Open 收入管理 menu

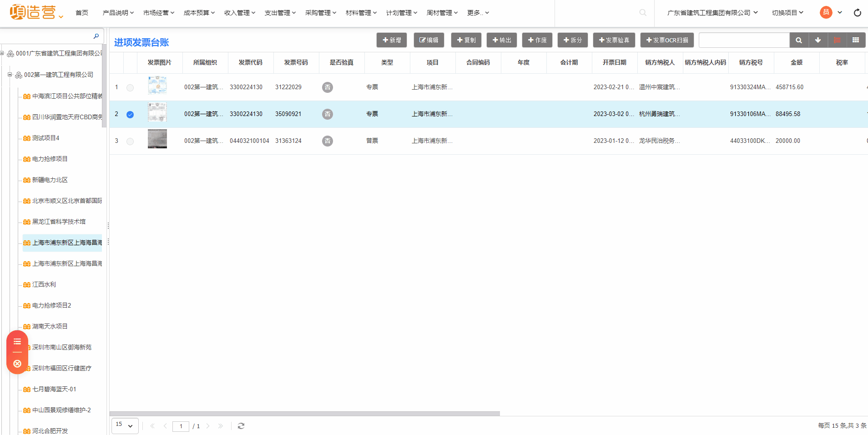pyautogui.click(x=240, y=13)
